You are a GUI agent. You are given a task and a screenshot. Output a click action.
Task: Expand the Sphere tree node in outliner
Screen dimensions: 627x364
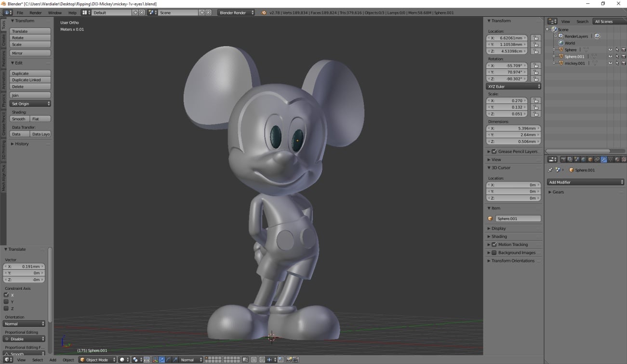click(x=554, y=50)
